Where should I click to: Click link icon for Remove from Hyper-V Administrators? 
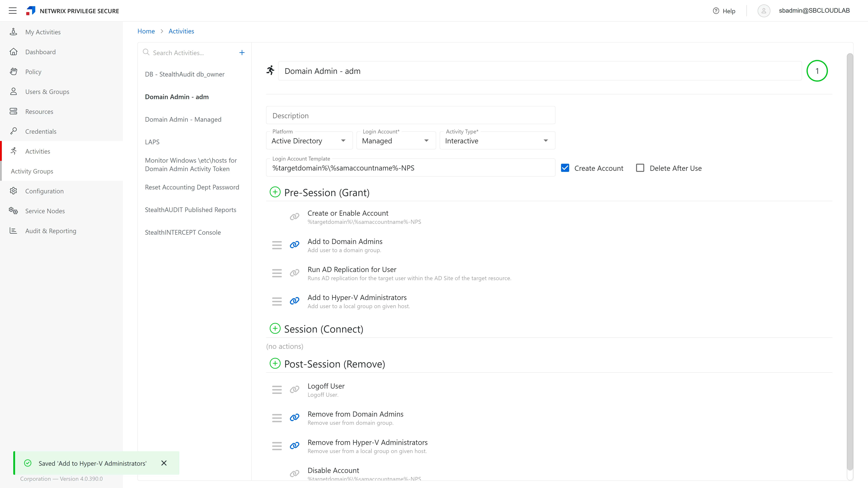tap(294, 446)
